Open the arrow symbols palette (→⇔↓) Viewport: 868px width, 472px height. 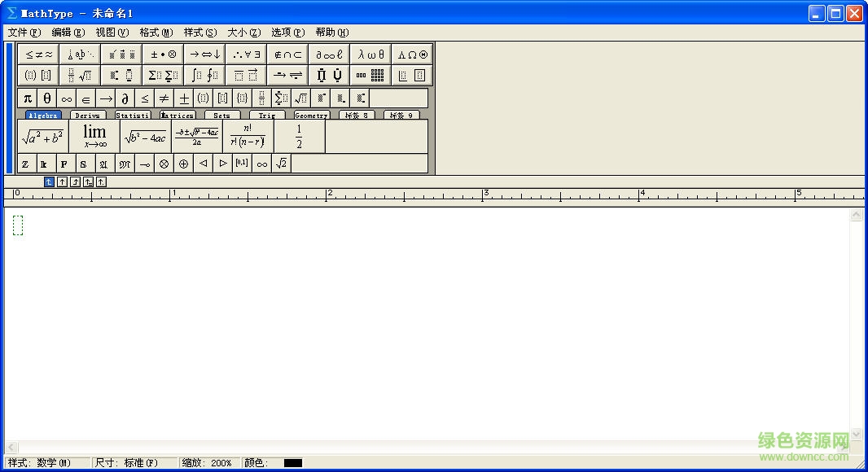pyautogui.click(x=205, y=55)
